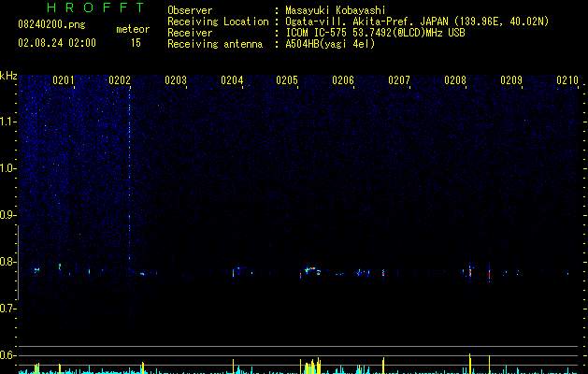Click the meteor count label

point(133,29)
